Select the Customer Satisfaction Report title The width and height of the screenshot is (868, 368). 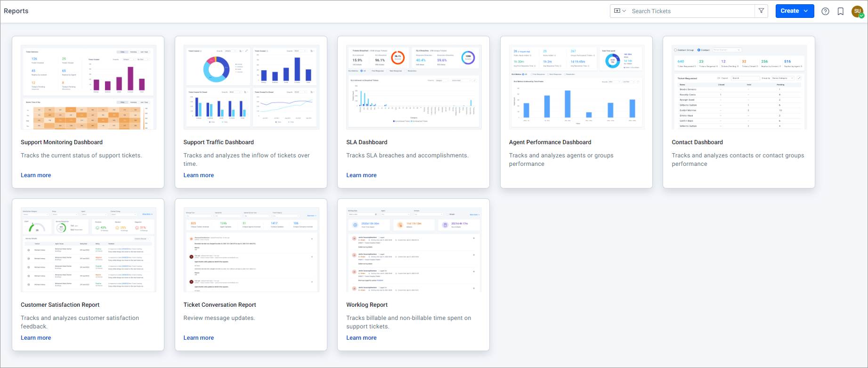pos(60,305)
